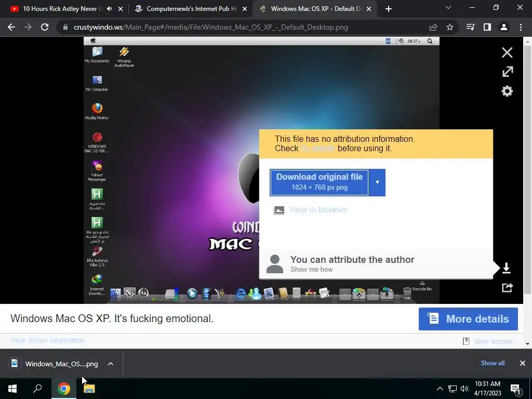Click the view site information lock icon
Viewport: 532px width, 399px height.
tap(65, 27)
